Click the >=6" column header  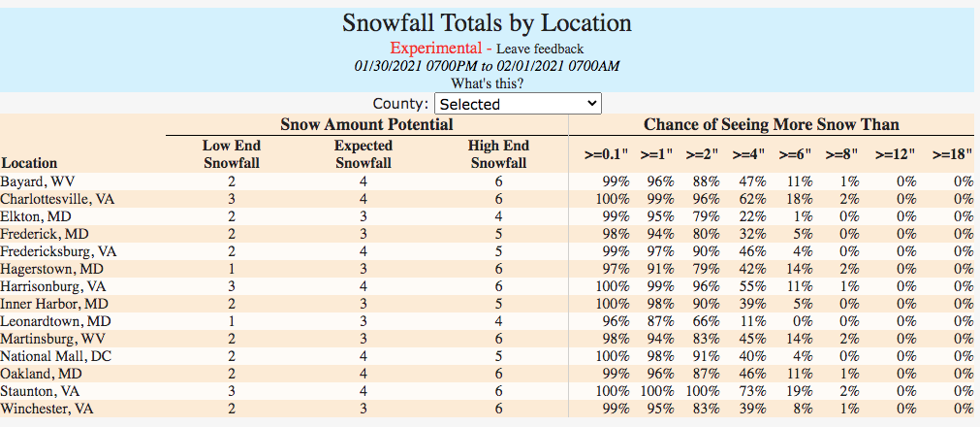[x=793, y=153]
